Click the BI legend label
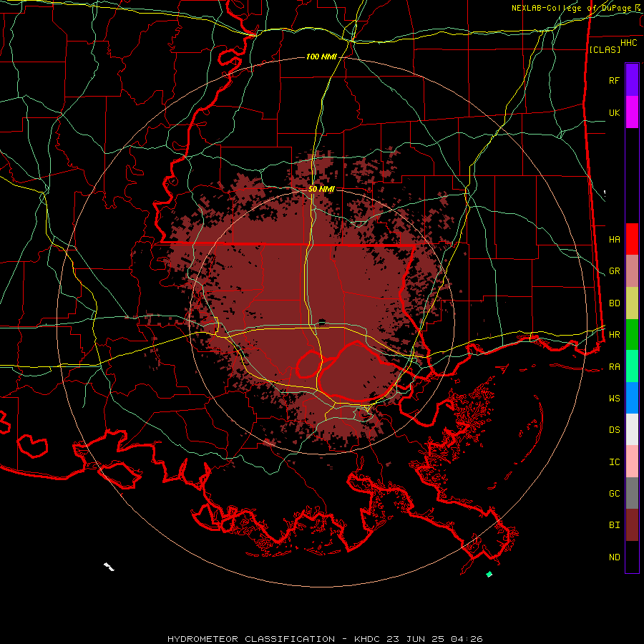This screenshot has height=644, width=644. coord(614,525)
